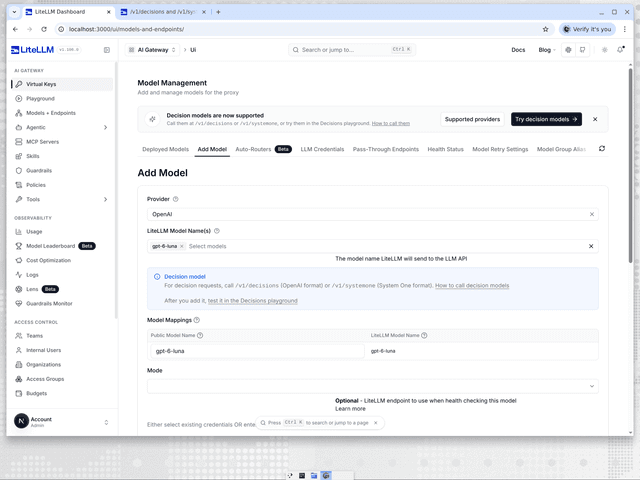Open Virtual Keys in the sidebar

(62, 84)
